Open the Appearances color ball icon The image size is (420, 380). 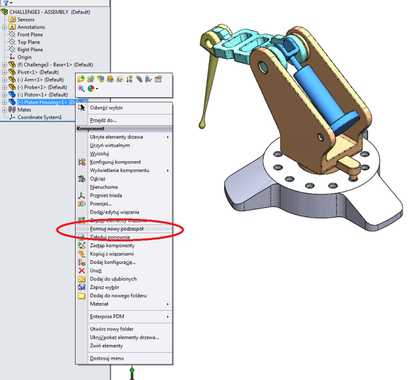click(x=91, y=89)
